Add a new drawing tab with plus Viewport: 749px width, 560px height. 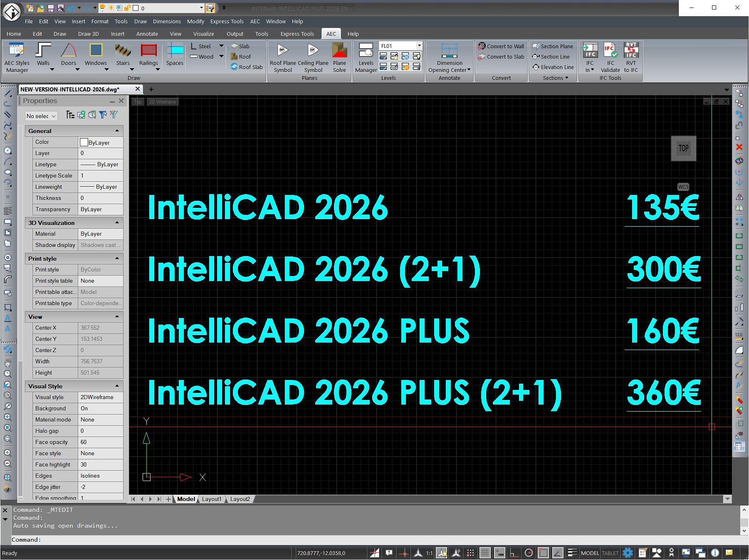[151, 89]
